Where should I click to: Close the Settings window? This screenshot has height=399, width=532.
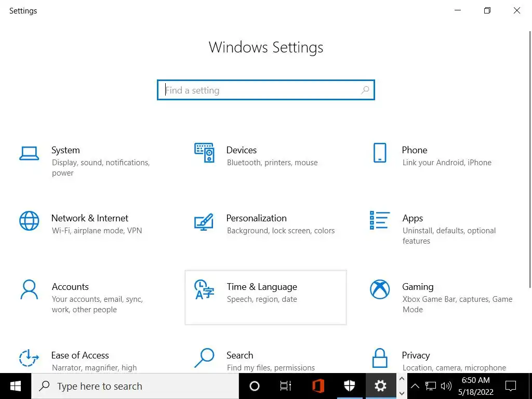517,10
